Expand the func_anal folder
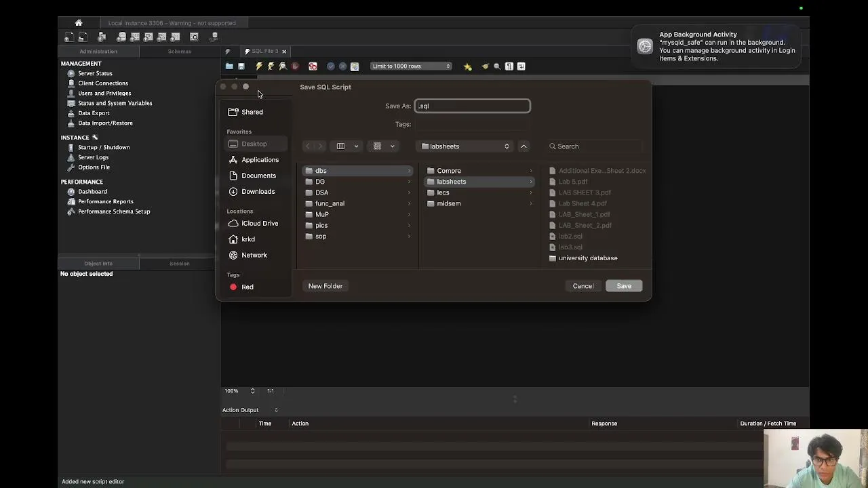The height and width of the screenshot is (488, 868). 357,203
